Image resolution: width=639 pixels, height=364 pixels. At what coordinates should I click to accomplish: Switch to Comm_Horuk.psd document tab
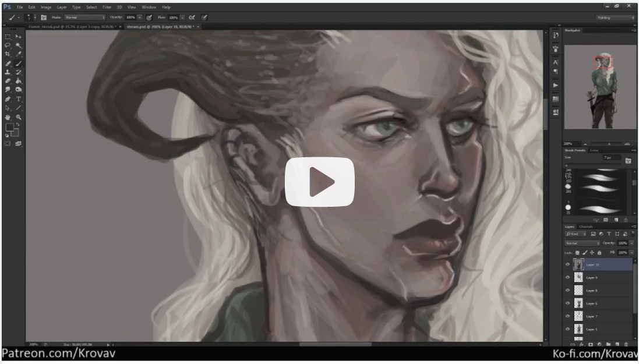(x=72, y=27)
